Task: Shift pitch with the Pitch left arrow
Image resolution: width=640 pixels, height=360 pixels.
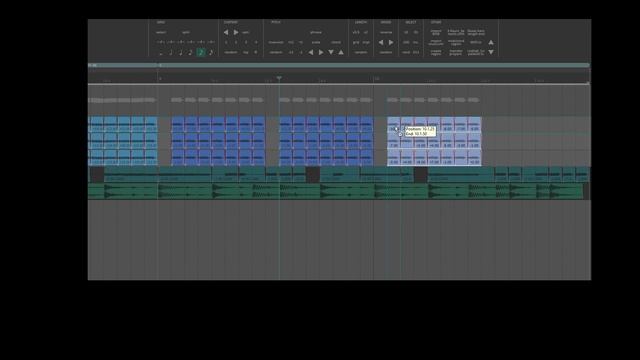Action: (311, 52)
